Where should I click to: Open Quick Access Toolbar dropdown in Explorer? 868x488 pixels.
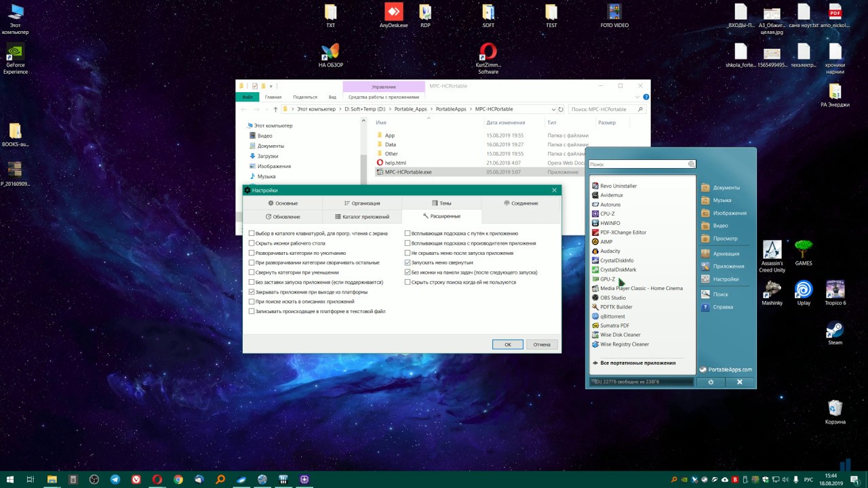click(x=271, y=86)
